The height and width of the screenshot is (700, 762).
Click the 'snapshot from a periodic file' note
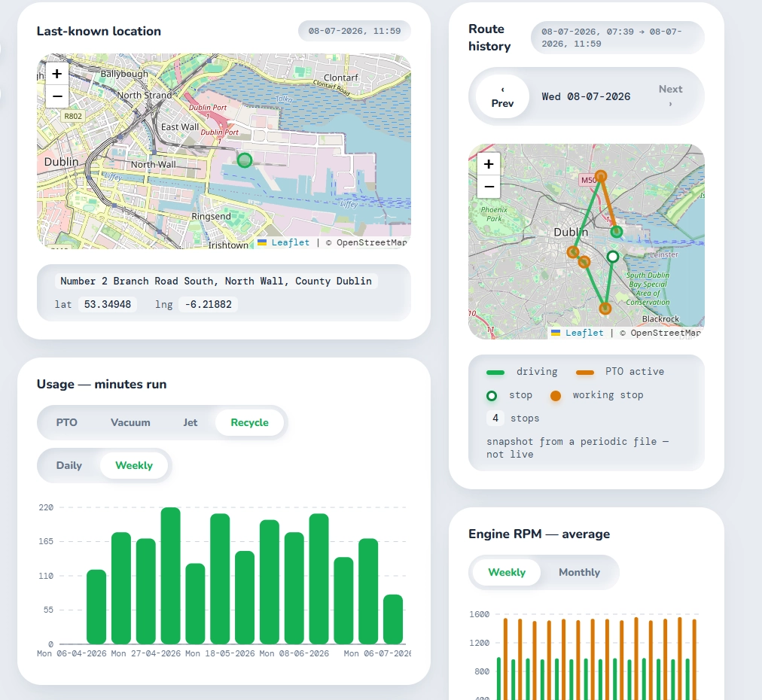pyautogui.click(x=578, y=447)
